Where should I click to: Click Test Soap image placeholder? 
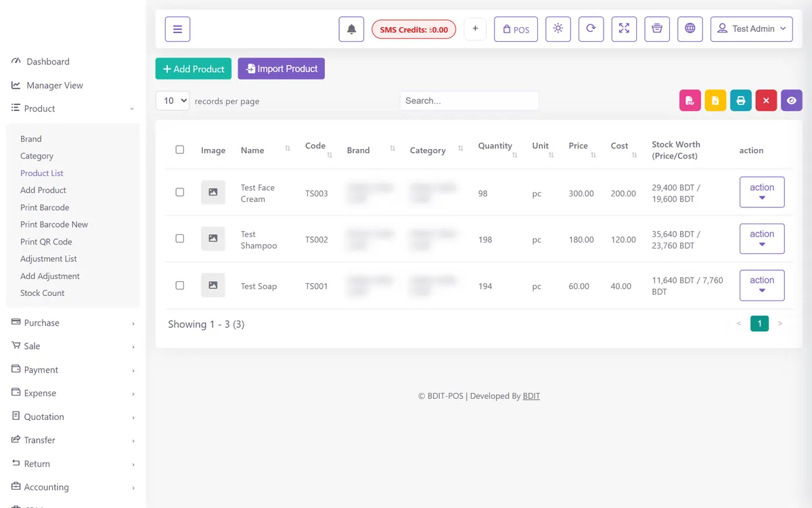point(213,285)
